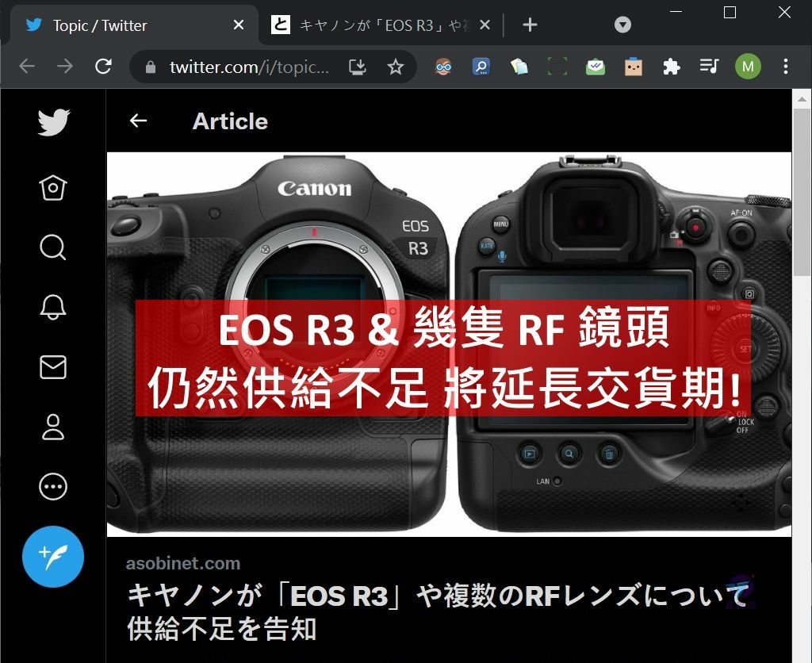Click the Article heading text
Screen dimensions: 812x663
(231, 121)
